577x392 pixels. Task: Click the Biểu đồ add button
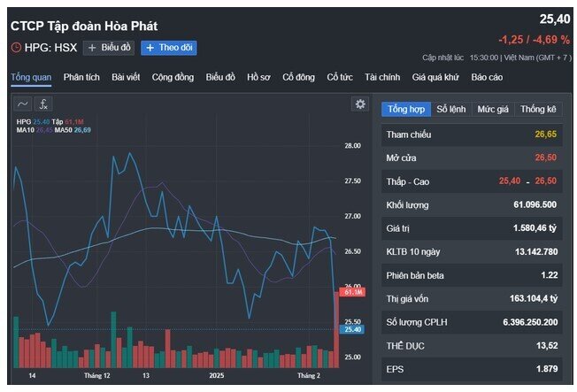109,48
